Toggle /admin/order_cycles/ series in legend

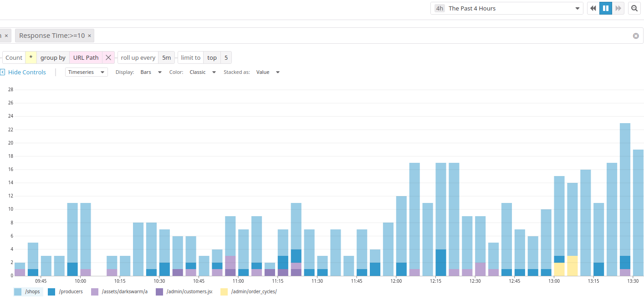pos(249,291)
